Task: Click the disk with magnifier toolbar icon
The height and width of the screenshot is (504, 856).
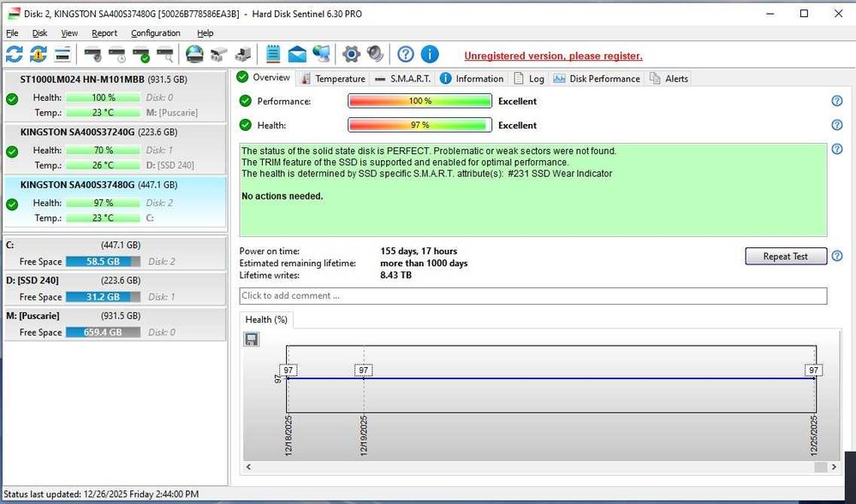Action: pos(165,55)
